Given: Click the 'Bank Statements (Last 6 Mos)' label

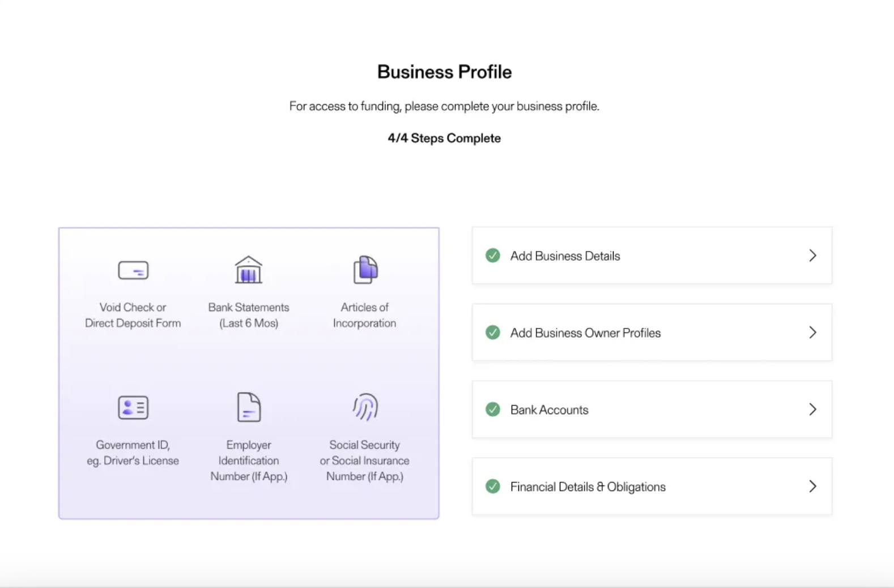Looking at the screenshot, I should (249, 315).
